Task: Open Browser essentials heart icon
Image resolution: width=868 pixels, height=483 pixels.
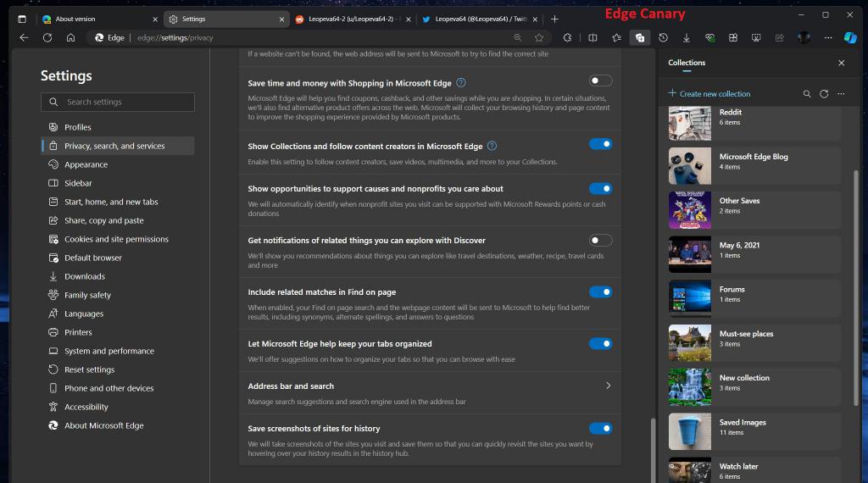Action: [x=710, y=37]
